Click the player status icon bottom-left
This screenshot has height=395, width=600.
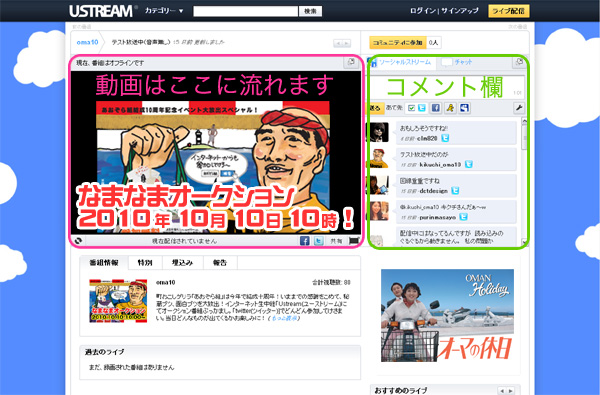click(78, 241)
